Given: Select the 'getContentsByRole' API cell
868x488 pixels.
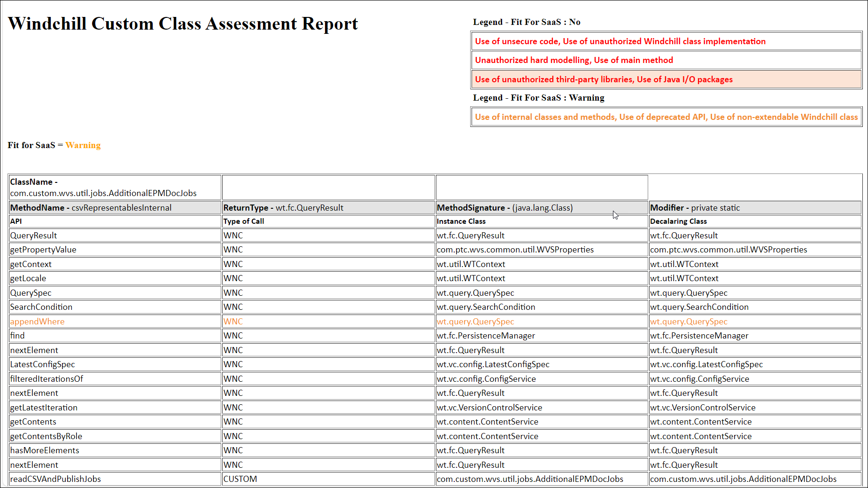Looking at the screenshot, I should [115, 436].
